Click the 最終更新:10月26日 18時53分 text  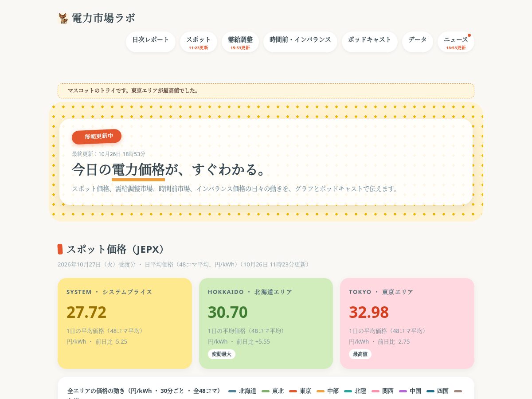pyautogui.click(x=109, y=154)
